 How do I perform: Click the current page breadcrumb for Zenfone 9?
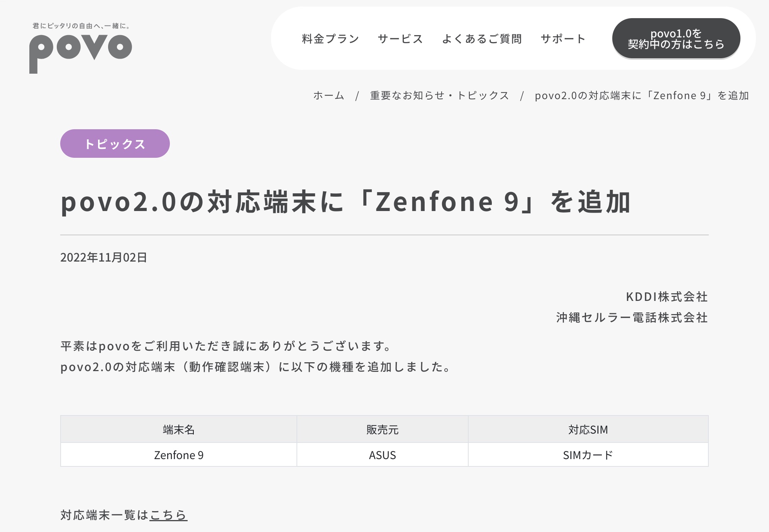(x=642, y=95)
